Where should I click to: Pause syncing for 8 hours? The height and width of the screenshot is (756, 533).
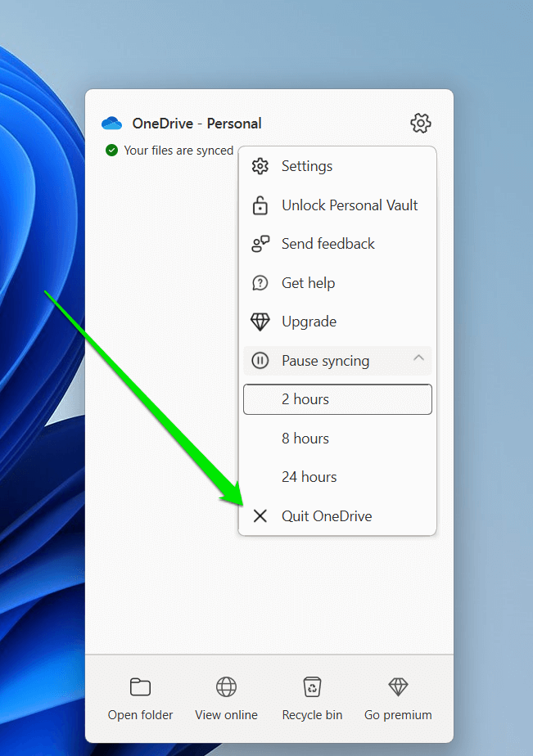click(337, 439)
